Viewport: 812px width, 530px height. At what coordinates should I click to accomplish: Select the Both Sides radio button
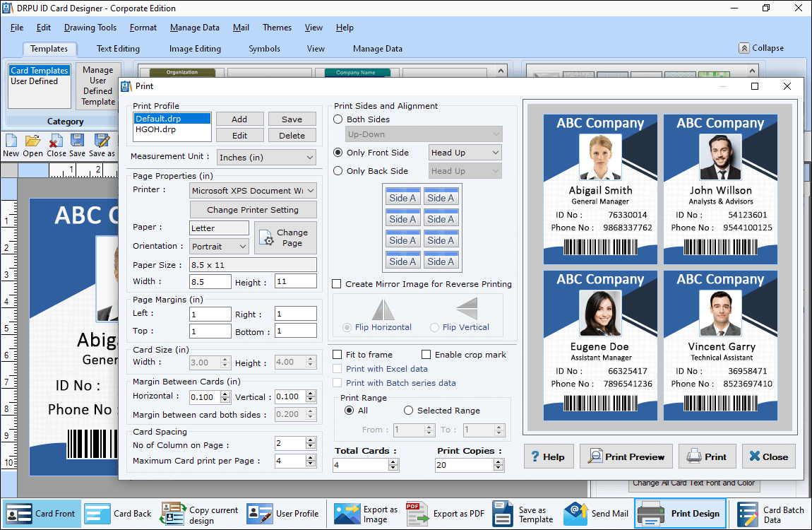click(x=338, y=119)
